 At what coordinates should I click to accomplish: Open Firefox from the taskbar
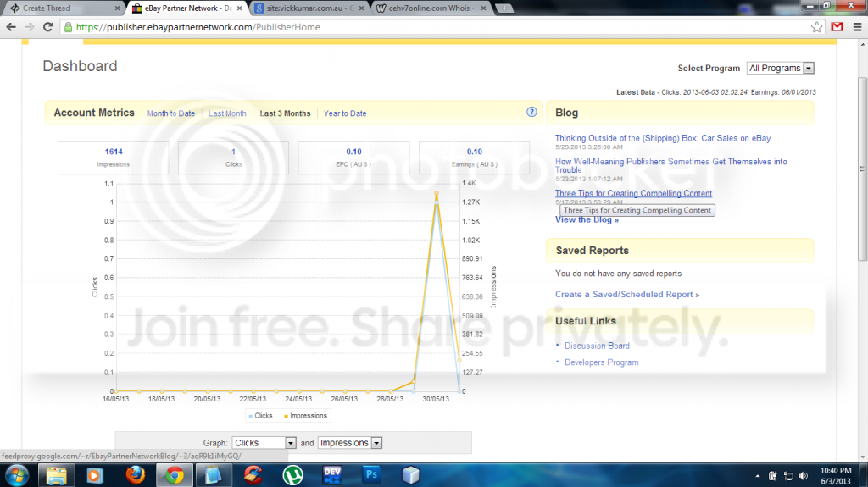[135, 475]
